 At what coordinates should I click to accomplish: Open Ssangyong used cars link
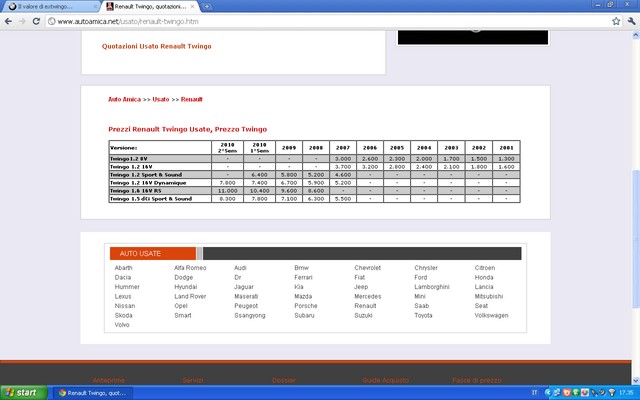pyautogui.click(x=250, y=316)
